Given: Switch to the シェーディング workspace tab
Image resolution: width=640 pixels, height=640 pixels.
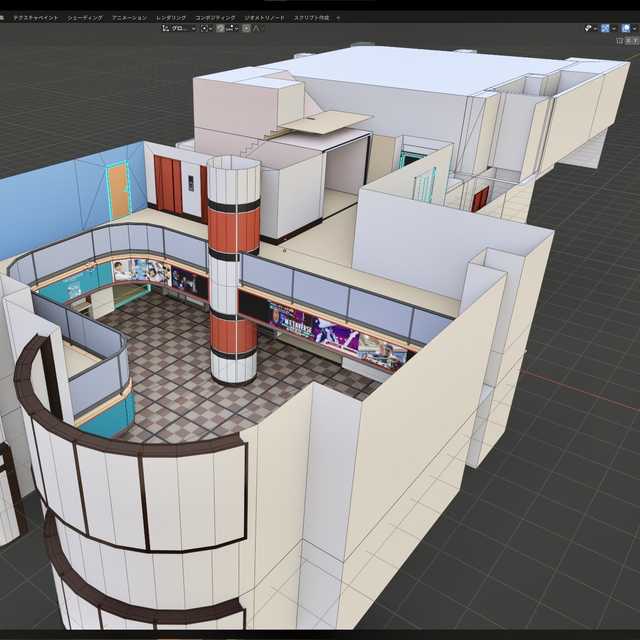Looking at the screenshot, I should point(84,18).
